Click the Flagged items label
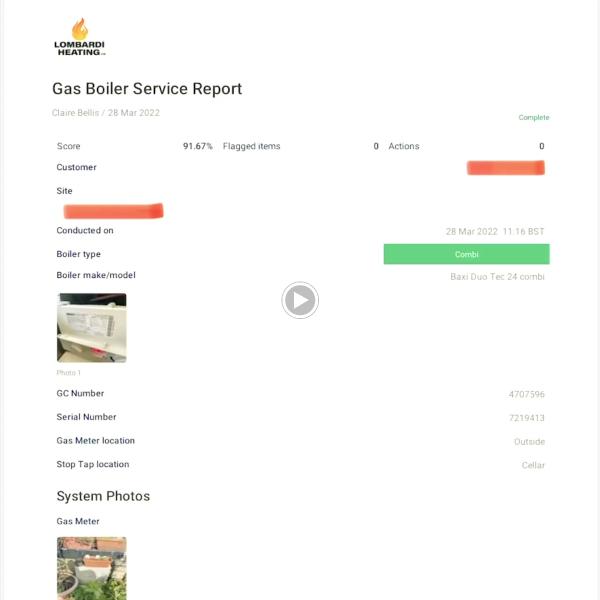The height and width of the screenshot is (600, 600). pos(252,146)
